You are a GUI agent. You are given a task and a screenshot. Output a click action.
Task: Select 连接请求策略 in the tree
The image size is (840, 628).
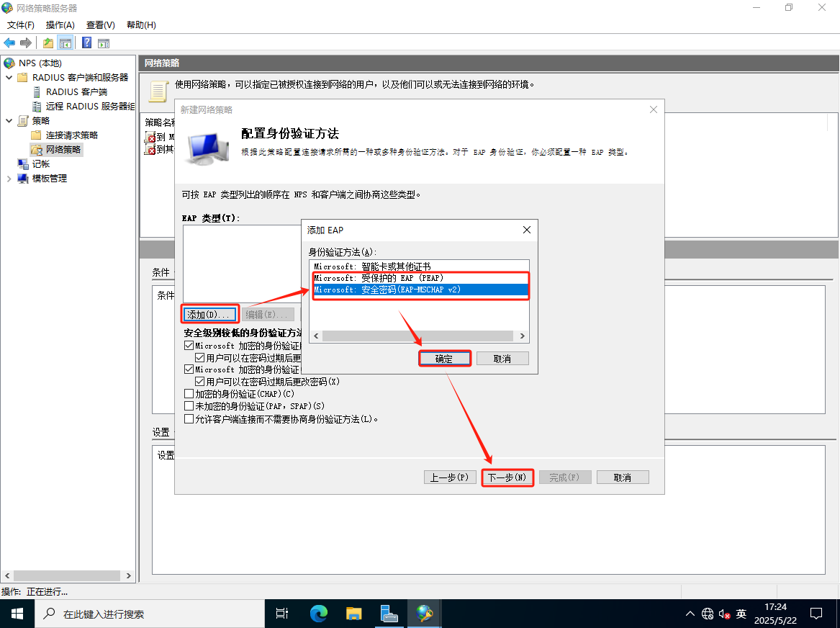click(72, 135)
